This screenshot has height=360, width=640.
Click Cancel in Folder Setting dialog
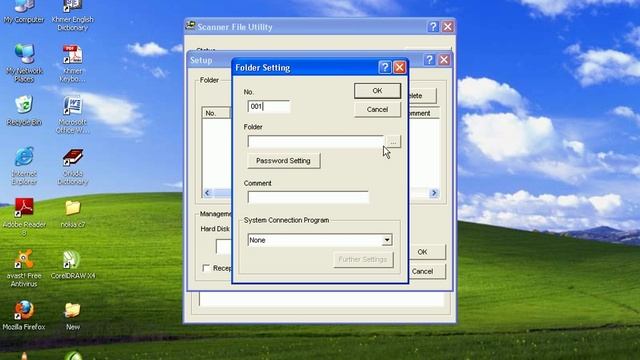(x=377, y=109)
